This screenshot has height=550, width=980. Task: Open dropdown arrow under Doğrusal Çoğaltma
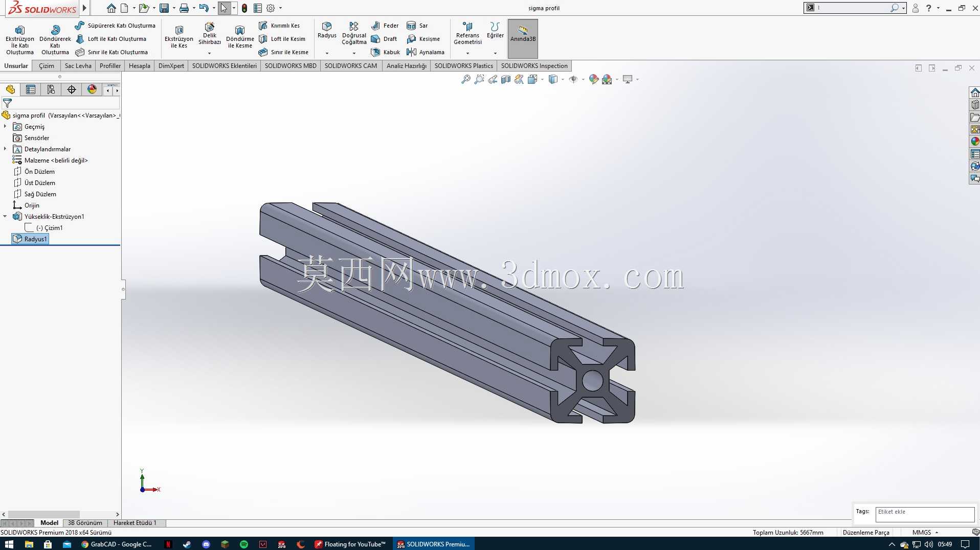point(354,53)
